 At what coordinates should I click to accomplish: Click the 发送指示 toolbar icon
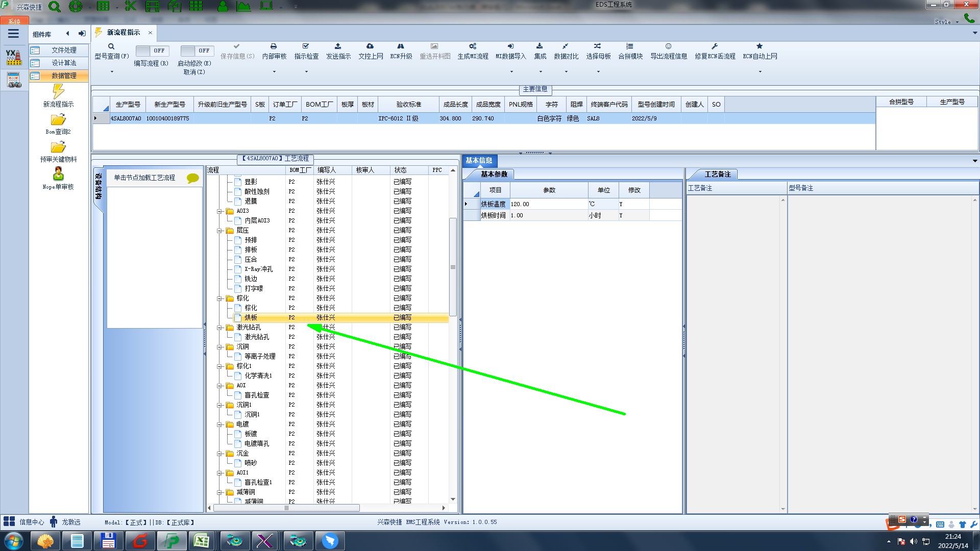(x=337, y=46)
